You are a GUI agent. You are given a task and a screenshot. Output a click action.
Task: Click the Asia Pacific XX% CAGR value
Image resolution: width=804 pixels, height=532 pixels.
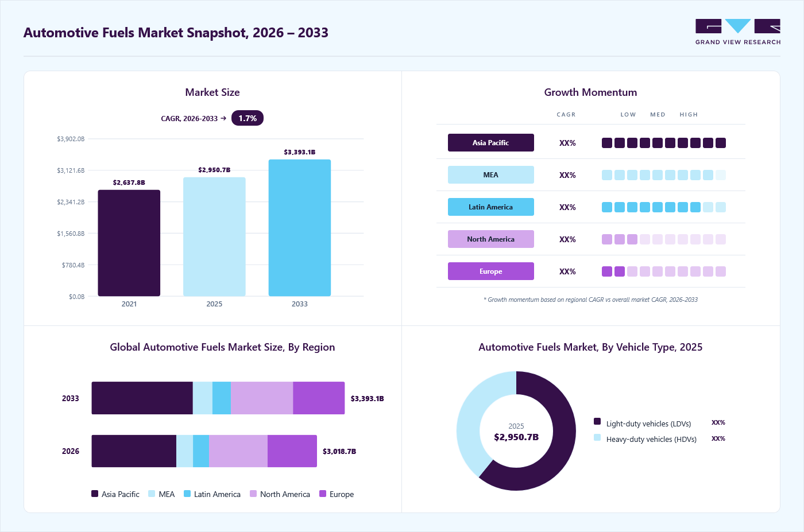pos(567,143)
